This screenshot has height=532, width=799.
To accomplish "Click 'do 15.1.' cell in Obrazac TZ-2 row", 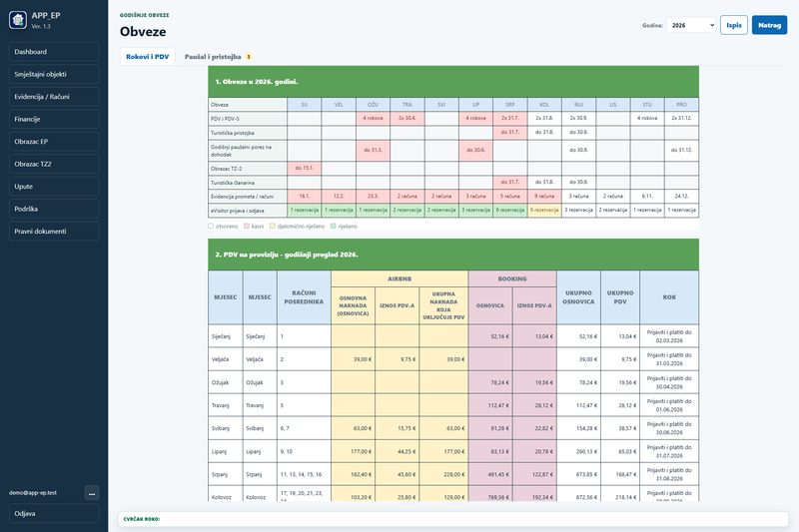I will pyautogui.click(x=305, y=168).
